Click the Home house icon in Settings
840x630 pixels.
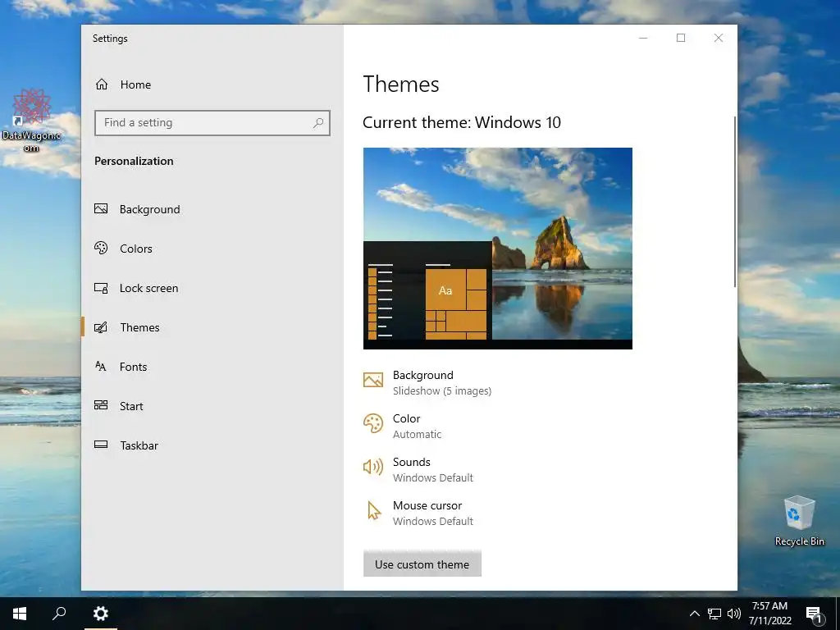click(x=101, y=84)
